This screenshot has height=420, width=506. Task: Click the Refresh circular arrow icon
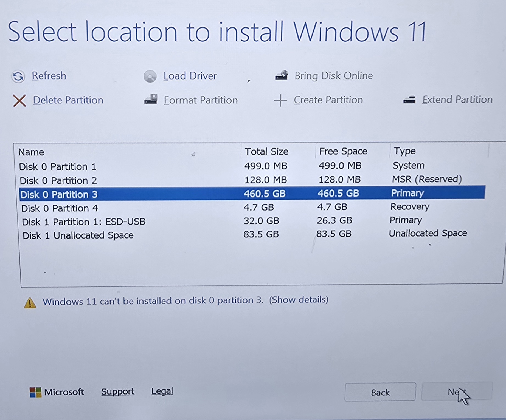click(18, 76)
